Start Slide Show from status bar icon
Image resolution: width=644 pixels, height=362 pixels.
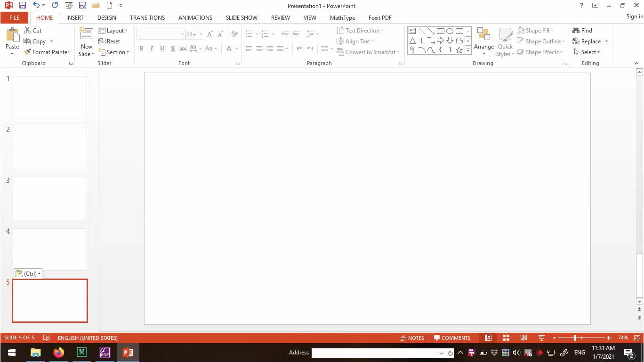click(x=541, y=338)
